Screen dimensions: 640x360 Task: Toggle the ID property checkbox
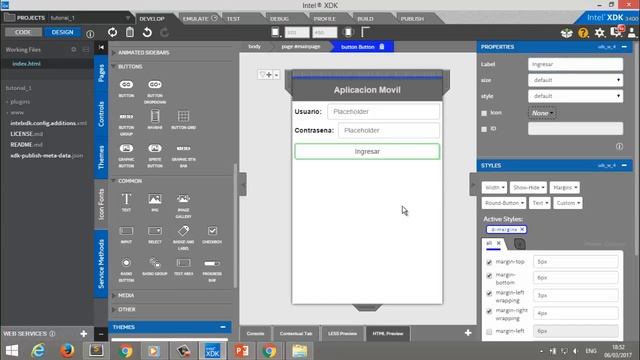(x=484, y=129)
